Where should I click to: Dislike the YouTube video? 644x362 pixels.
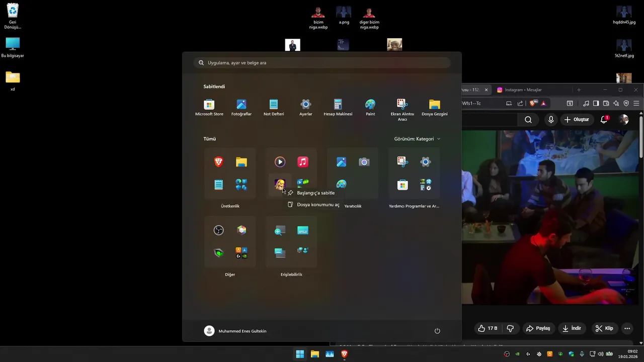[x=510, y=328]
